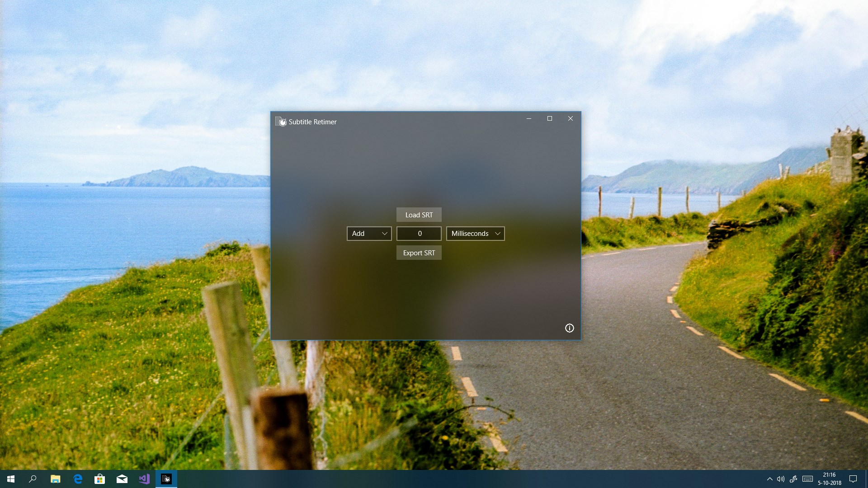
Task: Open the touch keyboard from tray
Action: click(x=808, y=479)
